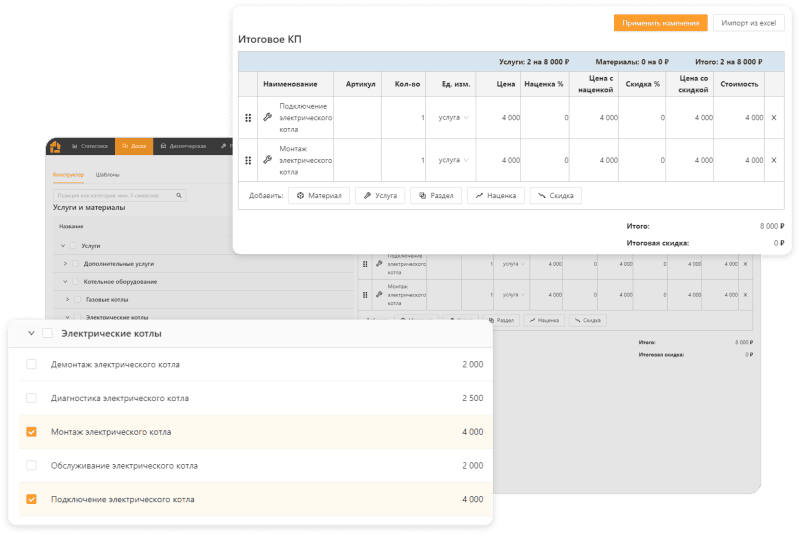
Task: Click the orange house logo icon
Action: 56,146
